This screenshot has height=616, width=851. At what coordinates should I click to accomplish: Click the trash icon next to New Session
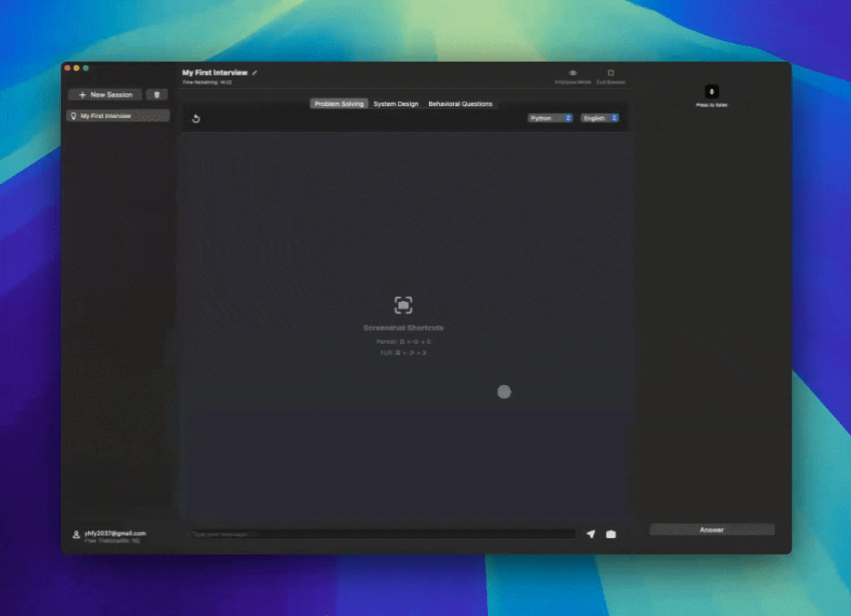(156, 94)
